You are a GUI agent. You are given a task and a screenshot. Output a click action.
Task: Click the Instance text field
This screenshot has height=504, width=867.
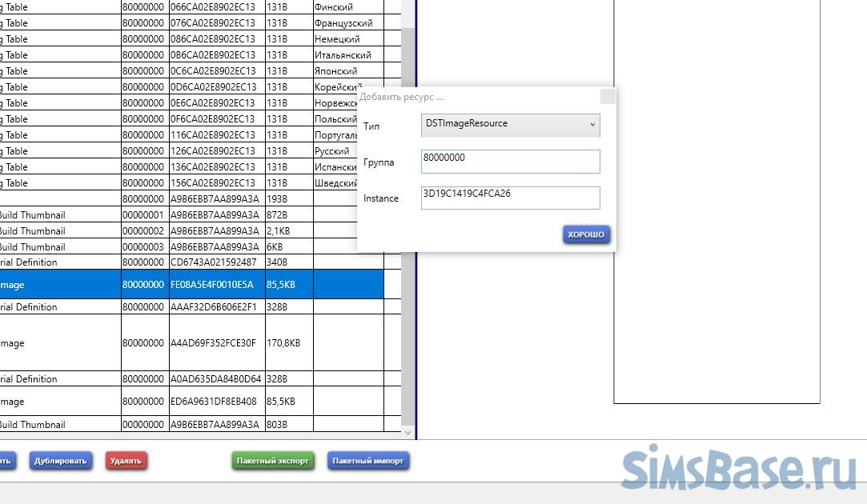510,198
